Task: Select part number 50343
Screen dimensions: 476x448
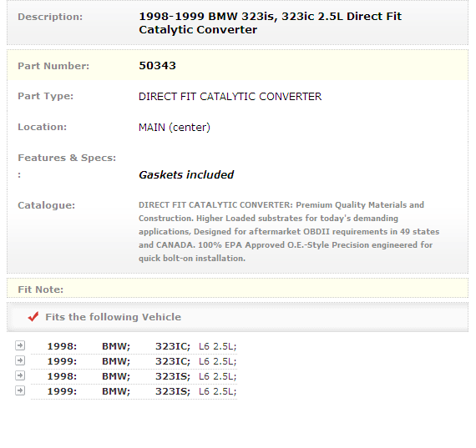Action: (x=157, y=66)
